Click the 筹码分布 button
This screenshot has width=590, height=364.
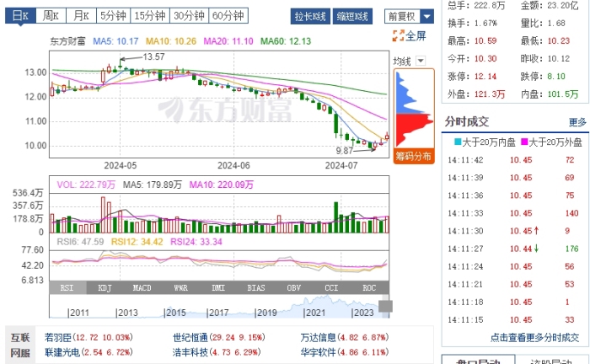[414, 156]
